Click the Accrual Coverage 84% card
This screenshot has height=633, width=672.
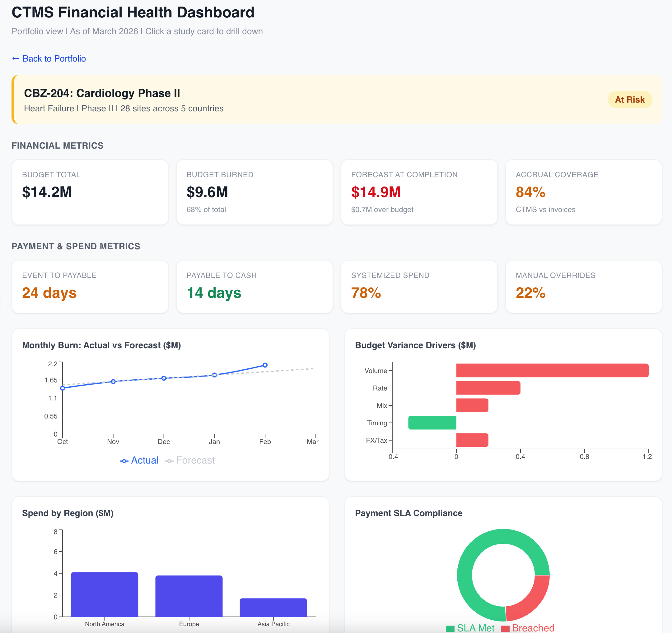pos(583,192)
